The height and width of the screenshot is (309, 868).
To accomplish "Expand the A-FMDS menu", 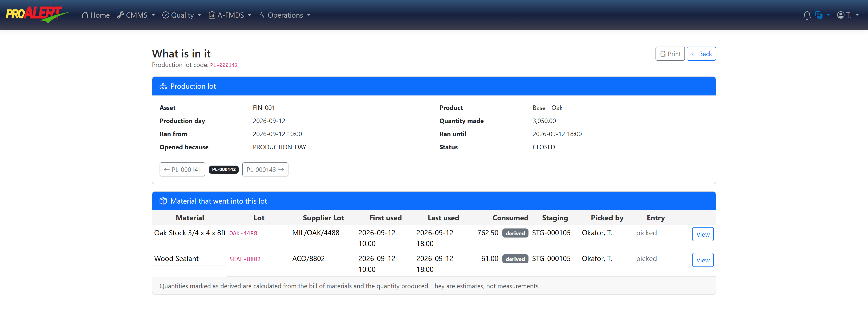I will pos(230,15).
